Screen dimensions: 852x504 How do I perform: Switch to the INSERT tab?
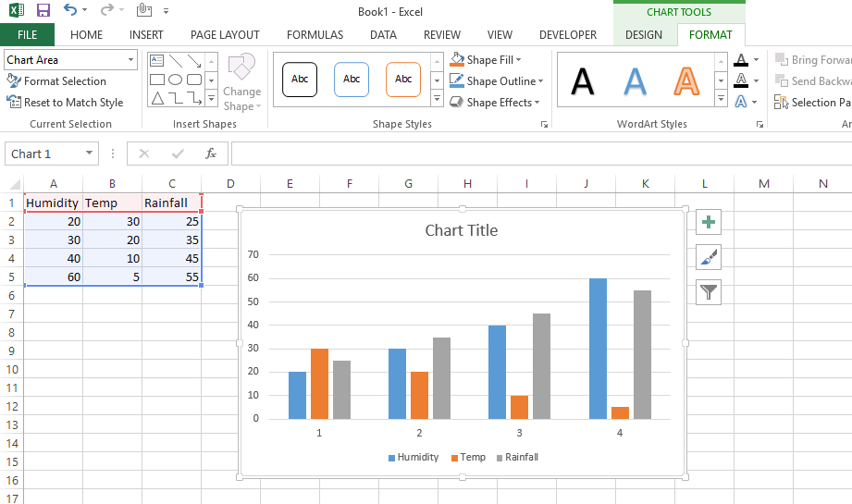point(146,35)
